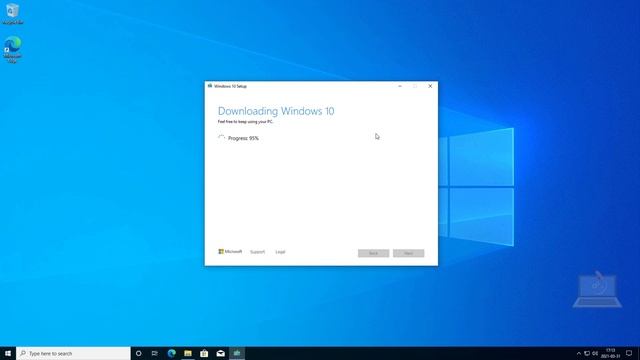Image resolution: width=640 pixels, height=360 pixels.
Task: Show hidden system tray icons
Action: tap(578, 353)
